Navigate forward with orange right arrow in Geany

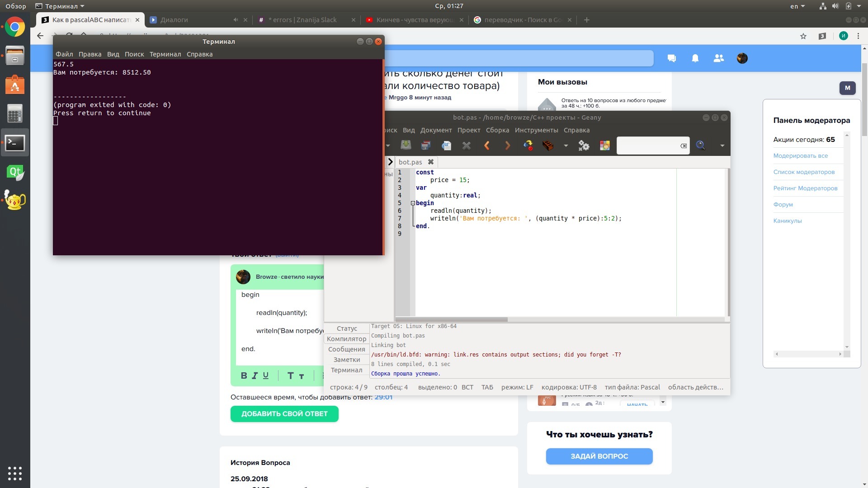pos(507,145)
